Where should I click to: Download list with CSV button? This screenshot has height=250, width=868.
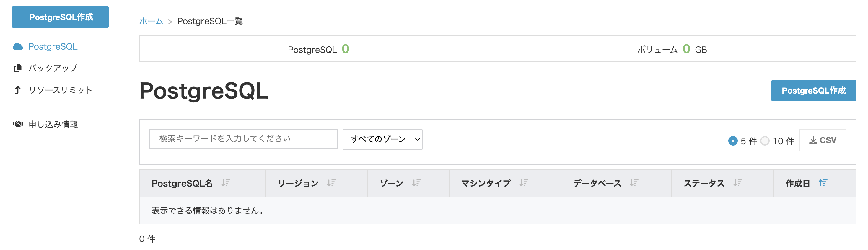(x=822, y=140)
